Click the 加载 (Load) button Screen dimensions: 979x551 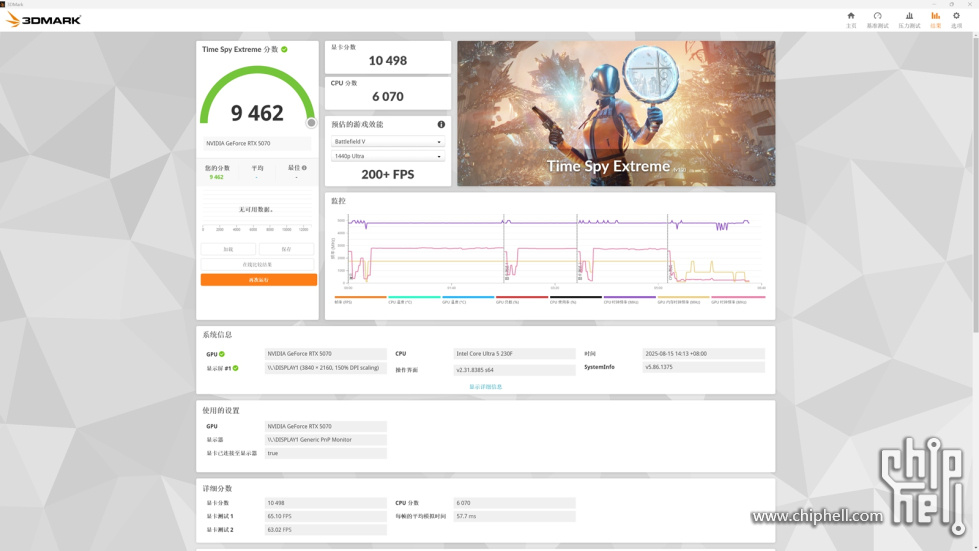pos(228,249)
